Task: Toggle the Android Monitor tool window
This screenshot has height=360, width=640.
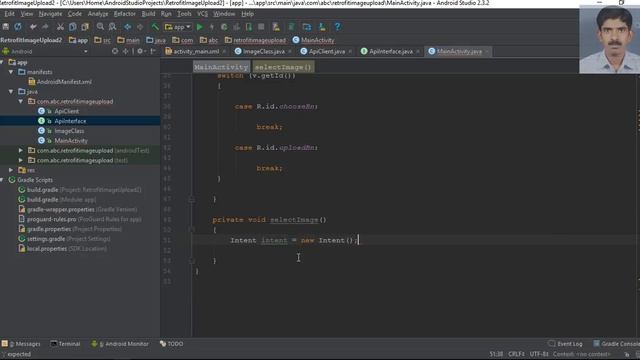Action: 121,344
